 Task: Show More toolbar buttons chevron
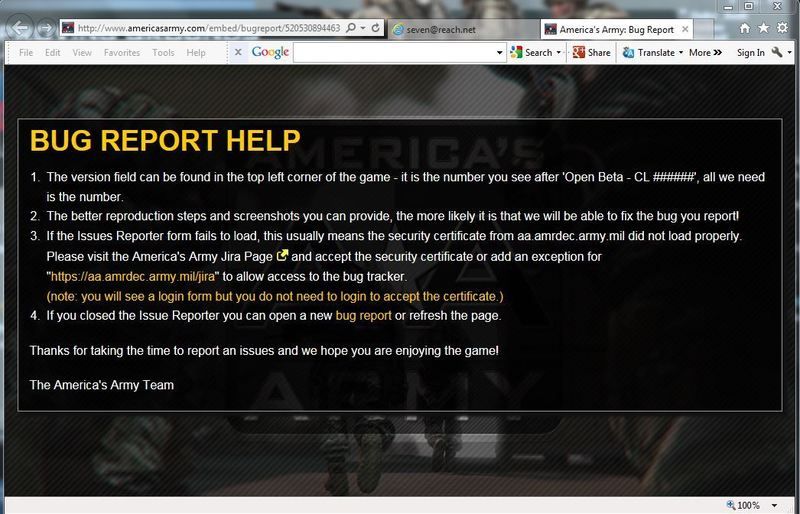coord(706,53)
